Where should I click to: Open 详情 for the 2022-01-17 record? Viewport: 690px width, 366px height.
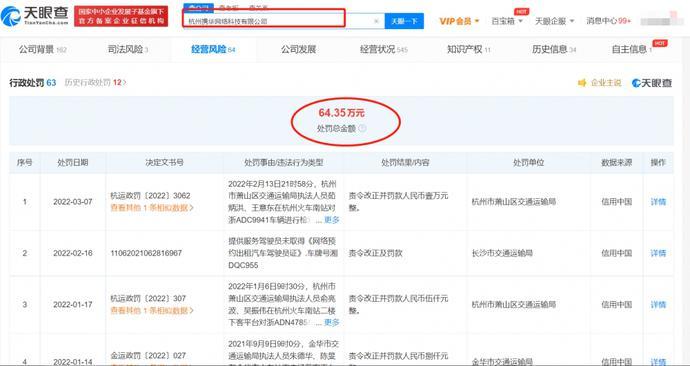[x=658, y=304]
